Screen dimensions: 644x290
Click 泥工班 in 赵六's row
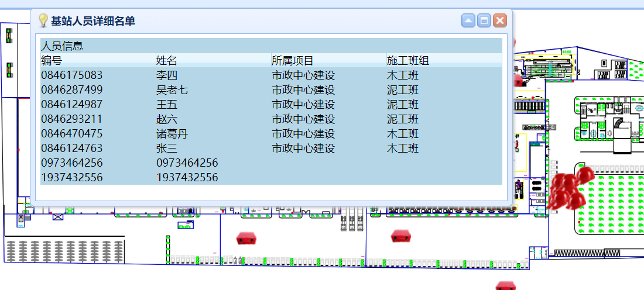pyautogui.click(x=402, y=119)
